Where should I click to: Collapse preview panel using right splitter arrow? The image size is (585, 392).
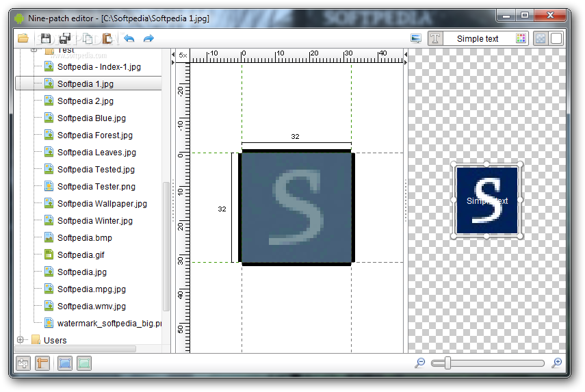pyautogui.click(x=406, y=63)
